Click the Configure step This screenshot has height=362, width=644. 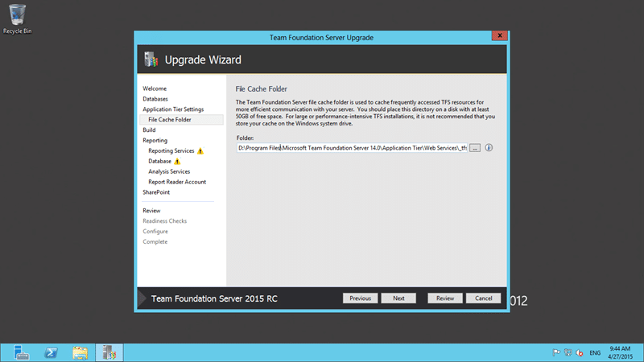(155, 232)
